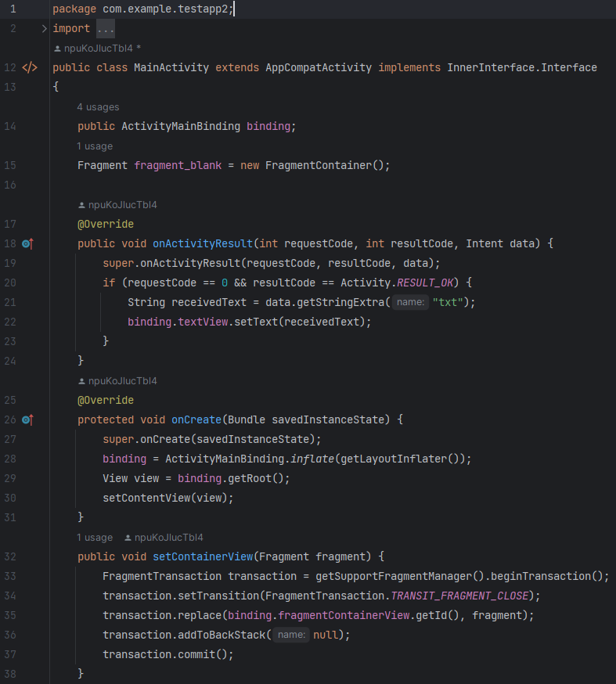
Task: Click TRANSIT_FRAGMENT_CLOSE constant
Action: point(459,596)
